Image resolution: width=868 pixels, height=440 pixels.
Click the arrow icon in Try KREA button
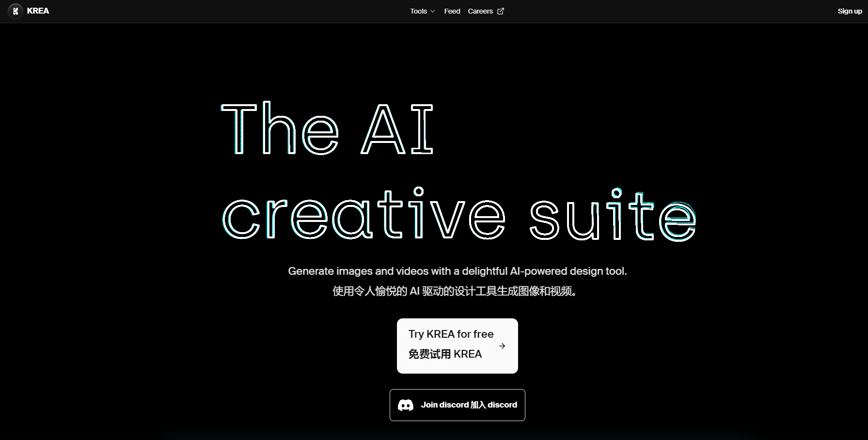coord(502,346)
